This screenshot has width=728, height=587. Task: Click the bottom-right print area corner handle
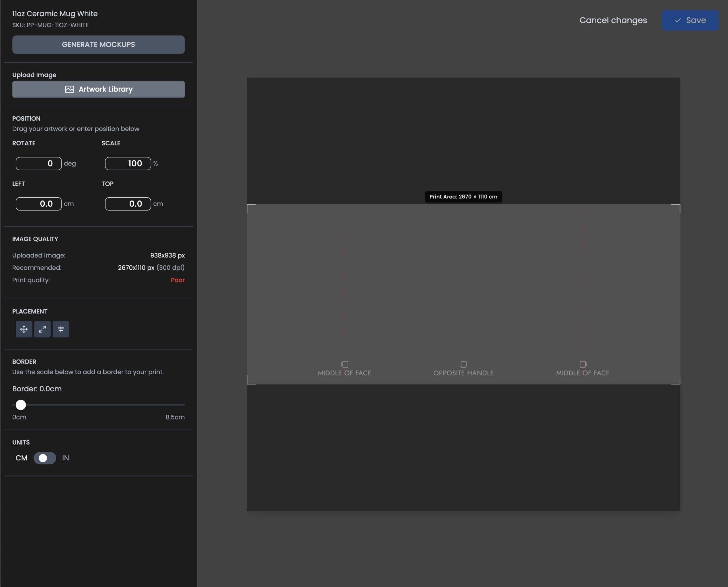pos(678,382)
